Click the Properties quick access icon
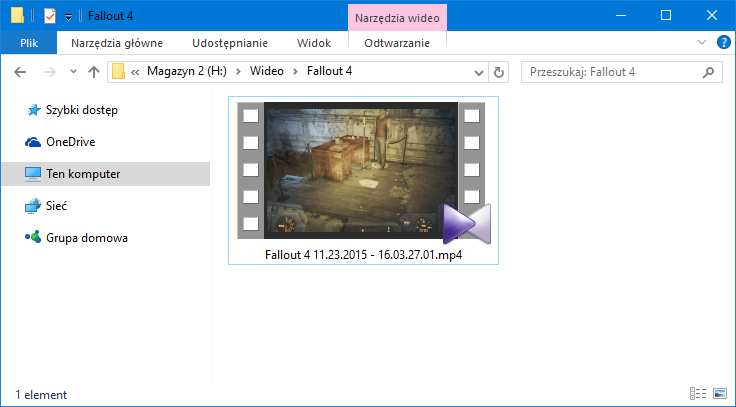 coord(49,16)
